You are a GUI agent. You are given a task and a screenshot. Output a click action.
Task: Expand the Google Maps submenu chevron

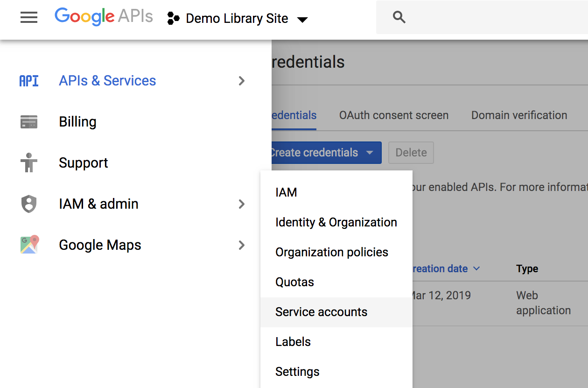tap(242, 245)
